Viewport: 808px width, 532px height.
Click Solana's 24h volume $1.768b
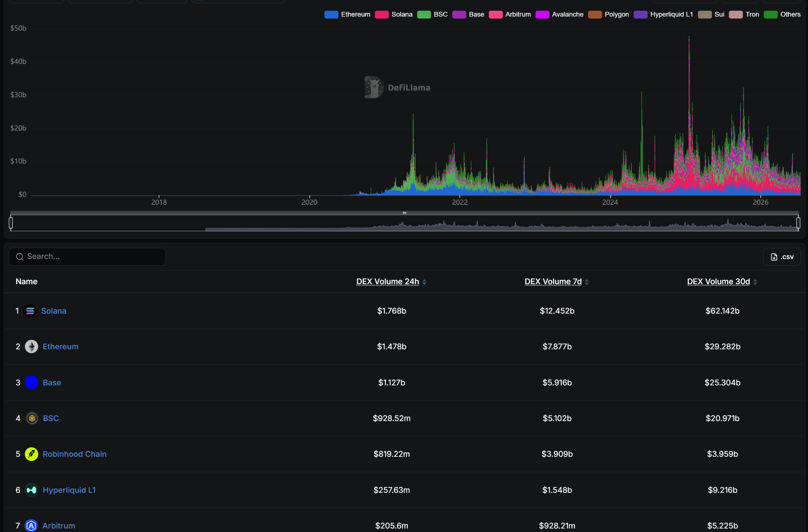point(391,311)
